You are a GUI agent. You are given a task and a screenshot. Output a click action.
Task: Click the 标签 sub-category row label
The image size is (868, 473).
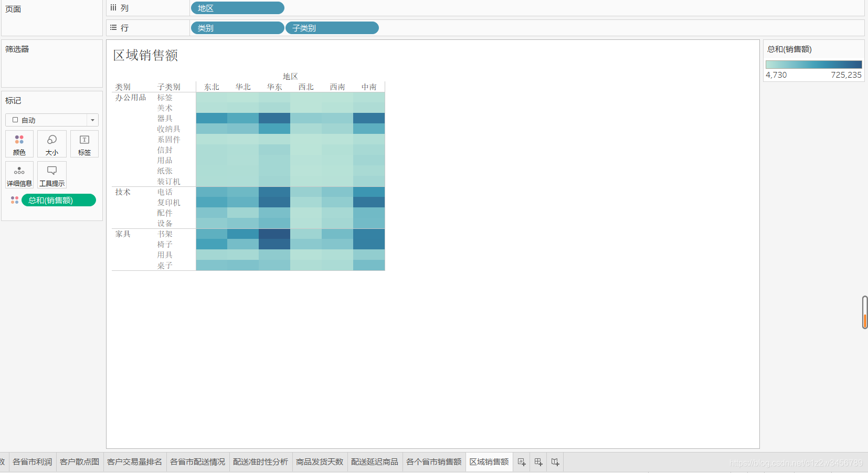coord(165,98)
